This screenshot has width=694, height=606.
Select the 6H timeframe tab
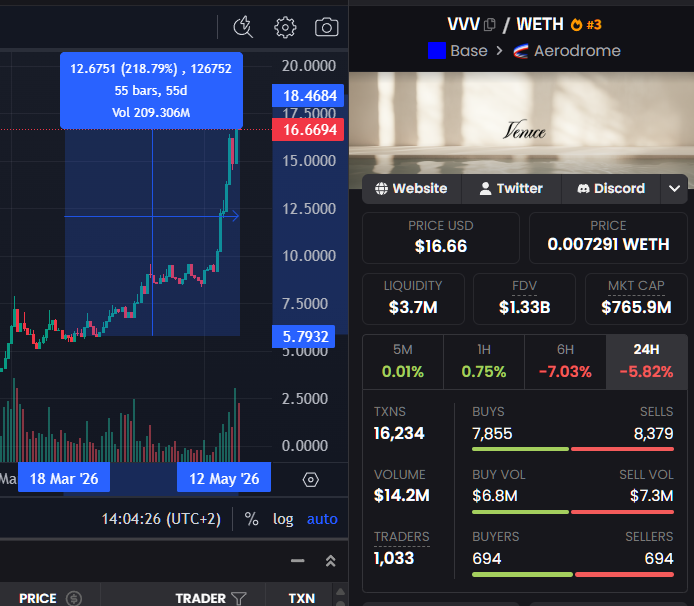(565, 362)
